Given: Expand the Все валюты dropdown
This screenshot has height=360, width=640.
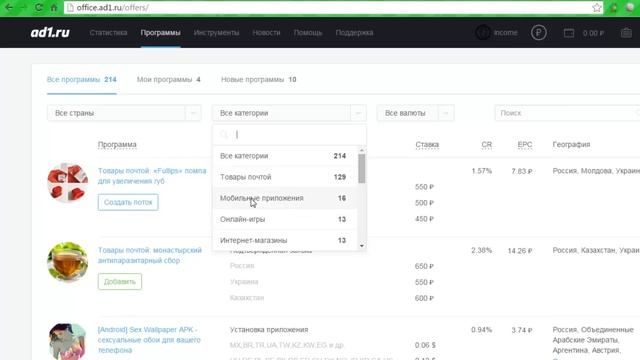Looking at the screenshot, I should (415, 113).
